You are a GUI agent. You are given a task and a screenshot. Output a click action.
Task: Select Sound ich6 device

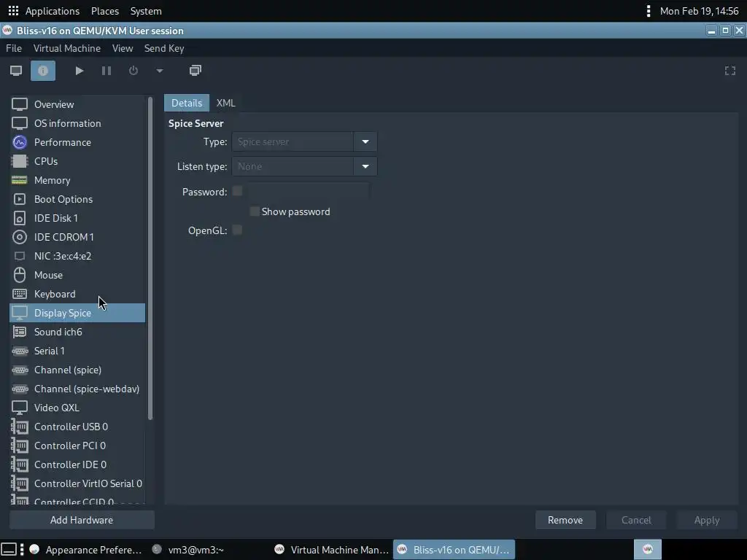pos(77,332)
